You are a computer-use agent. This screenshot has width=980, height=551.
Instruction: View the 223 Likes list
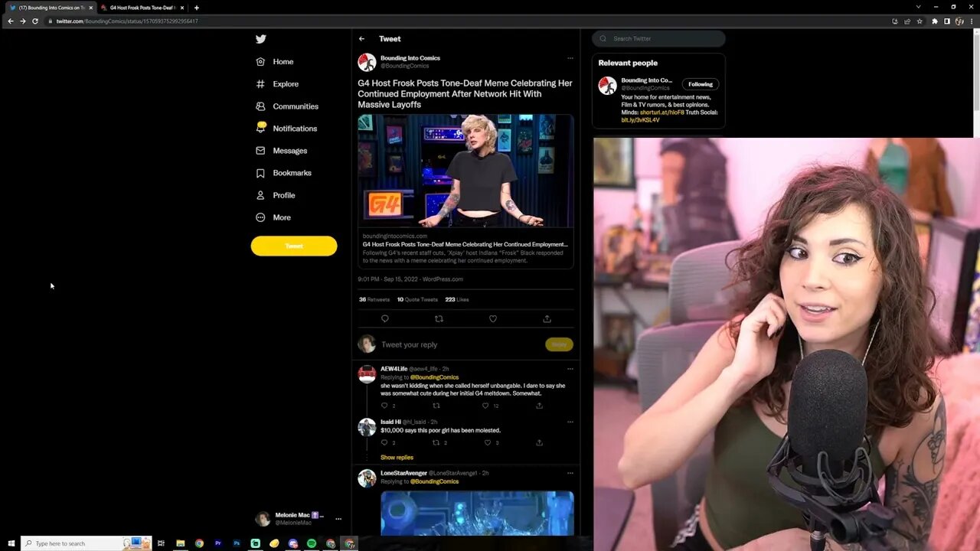pyautogui.click(x=457, y=300)
